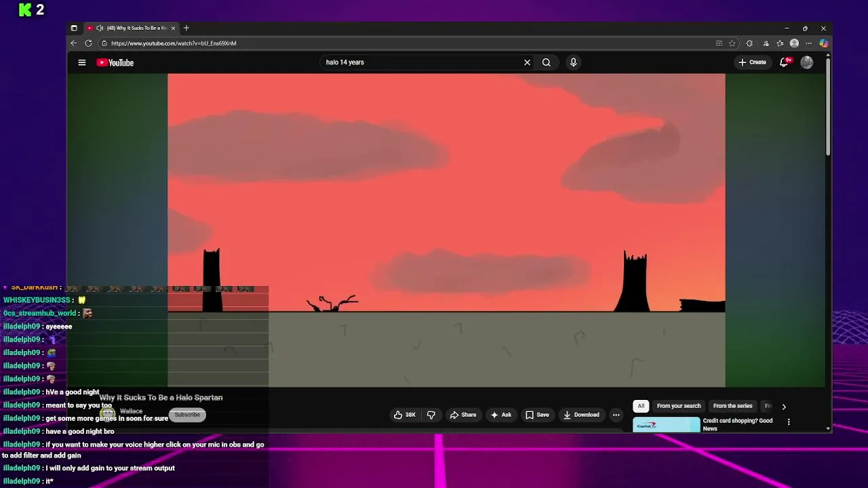
Task: Open the Kick logo overlay at top left
Action: (25, 9)
